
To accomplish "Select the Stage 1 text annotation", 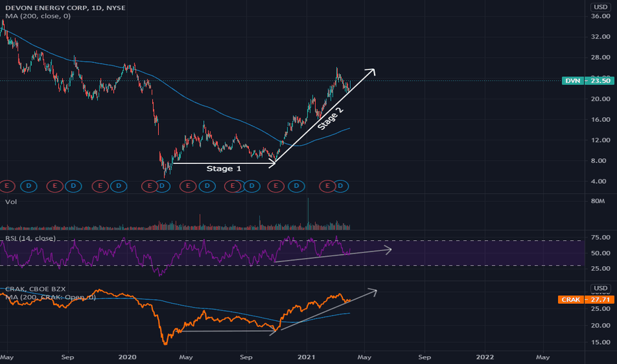I will pos(224,169).
